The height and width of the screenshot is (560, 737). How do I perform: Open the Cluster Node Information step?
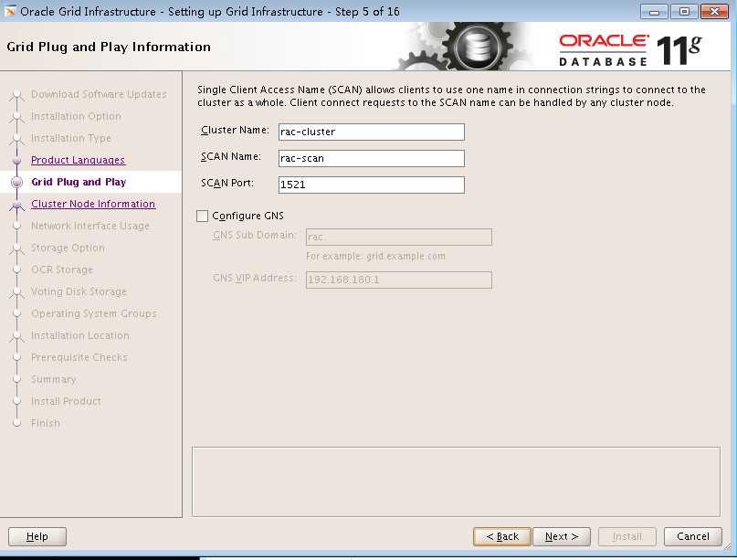(93, 204)
